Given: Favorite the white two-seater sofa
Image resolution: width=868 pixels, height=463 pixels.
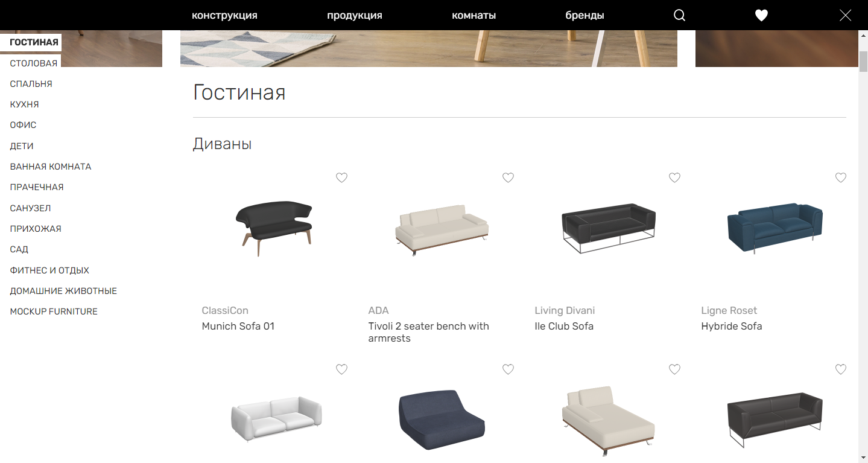Looking at the screenshot, I should [341, 369].
